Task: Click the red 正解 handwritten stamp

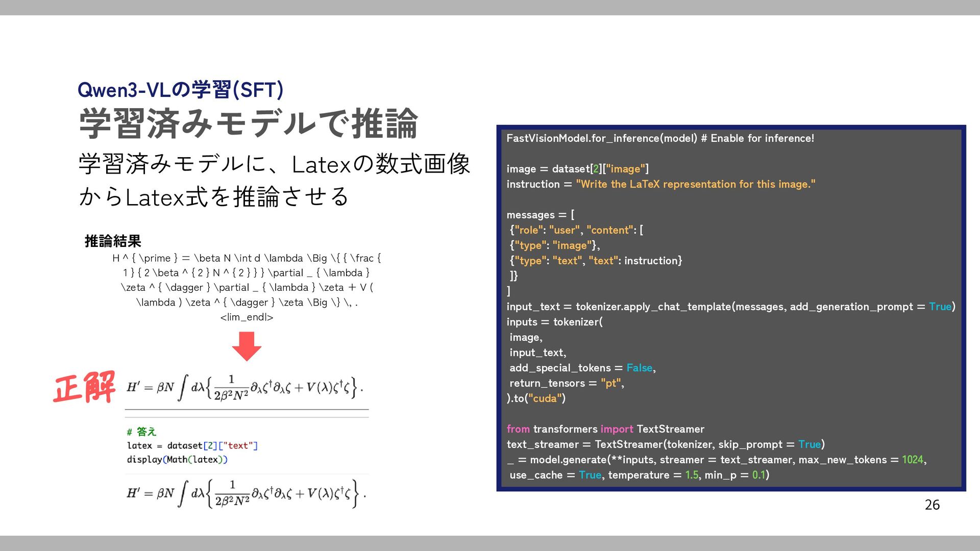Action: (85, 388)
